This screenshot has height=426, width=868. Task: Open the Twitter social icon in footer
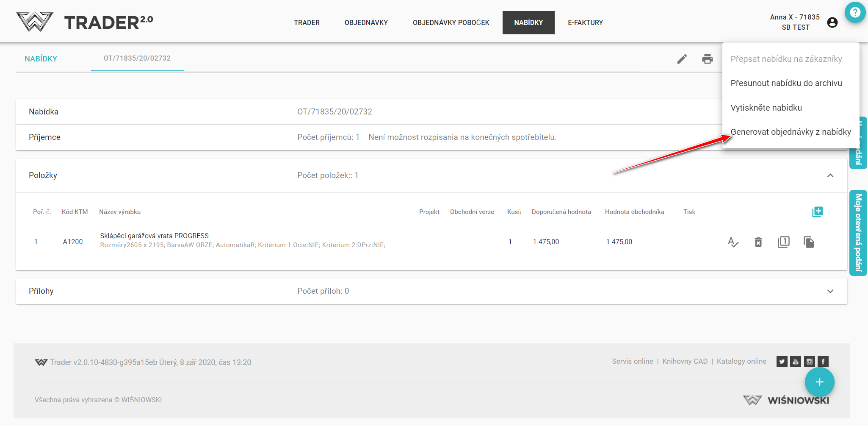(x=782, y=362)
